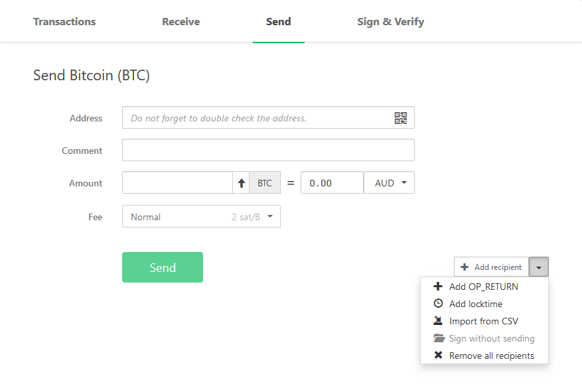Open the AUD currency dropdown
The height and width of the screenshot is (392, 582).
(389, 182)
